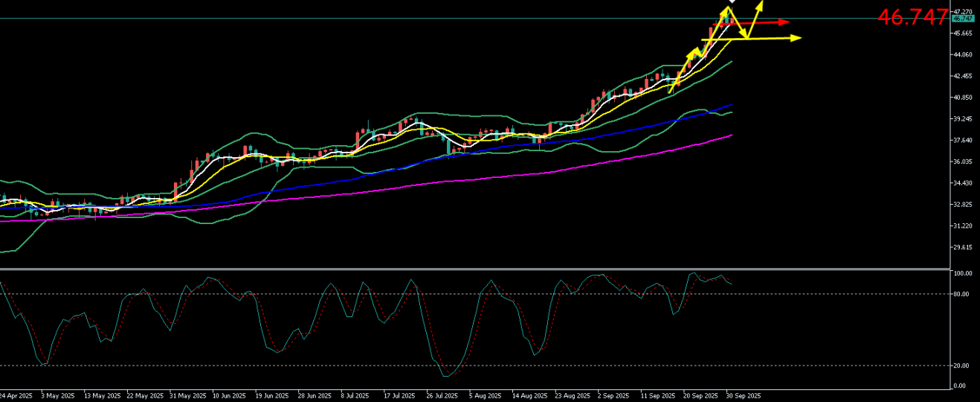Select the yellow horizontal arrow's arrowhead
Viewport: 980px width, 402px height.
pyautogui.click(x=796, y=38)
